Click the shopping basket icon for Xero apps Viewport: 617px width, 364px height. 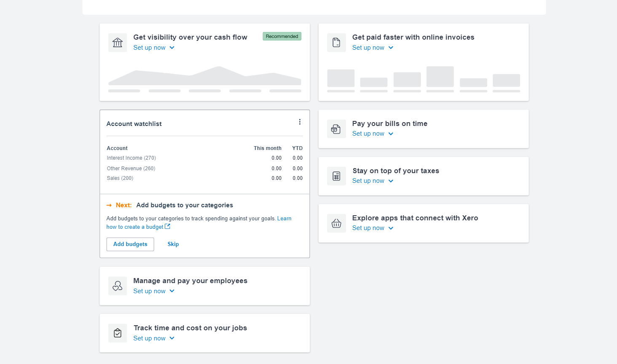coord(336,223)
